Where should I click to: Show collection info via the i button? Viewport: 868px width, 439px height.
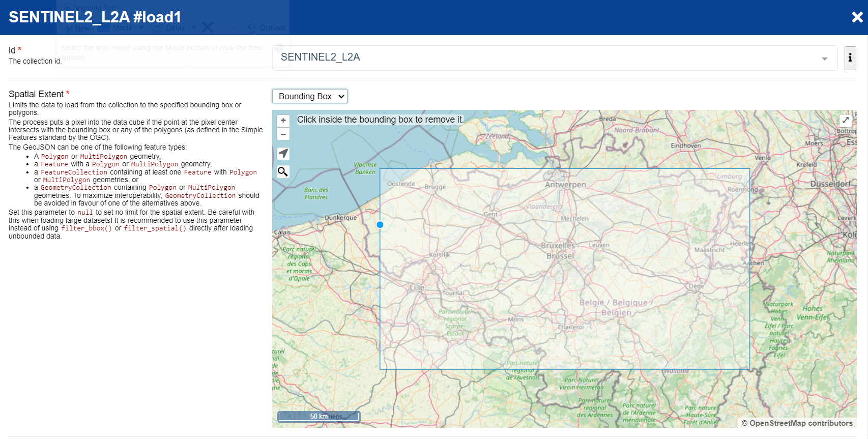tap(850, 58)
